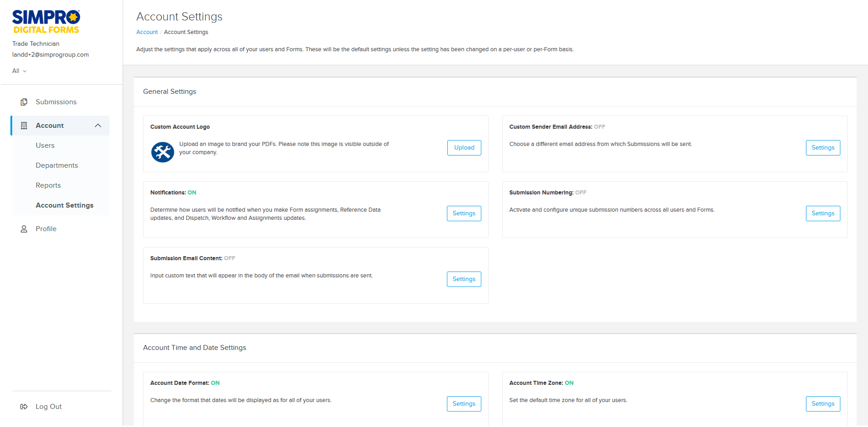Viewport: 868px width, 427px height.
Task: Open Account Time Zone settings
Action: (x=823, y=404)
